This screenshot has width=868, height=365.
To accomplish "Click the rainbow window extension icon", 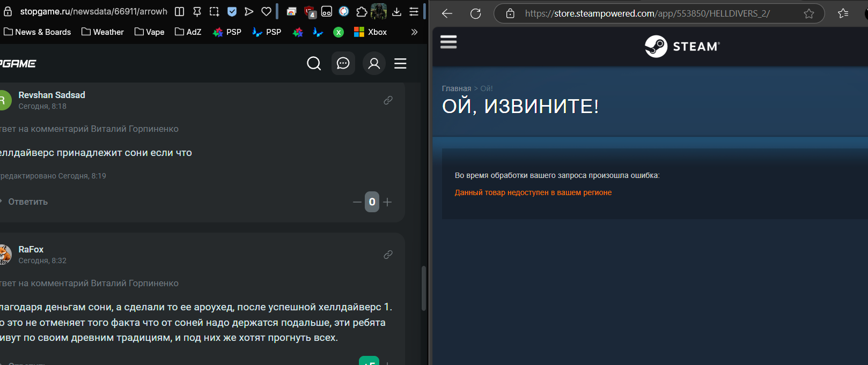I will click(291, 11).
